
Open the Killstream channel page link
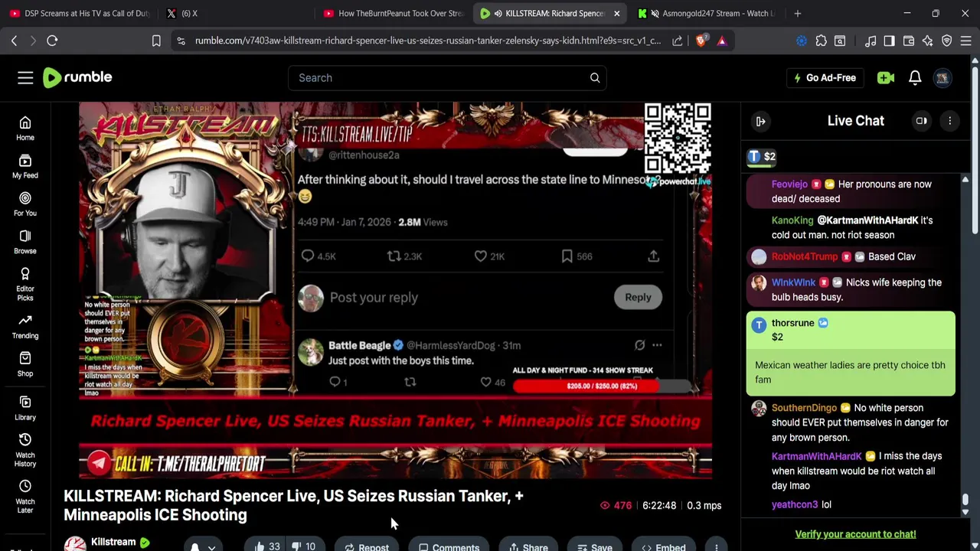113,542
